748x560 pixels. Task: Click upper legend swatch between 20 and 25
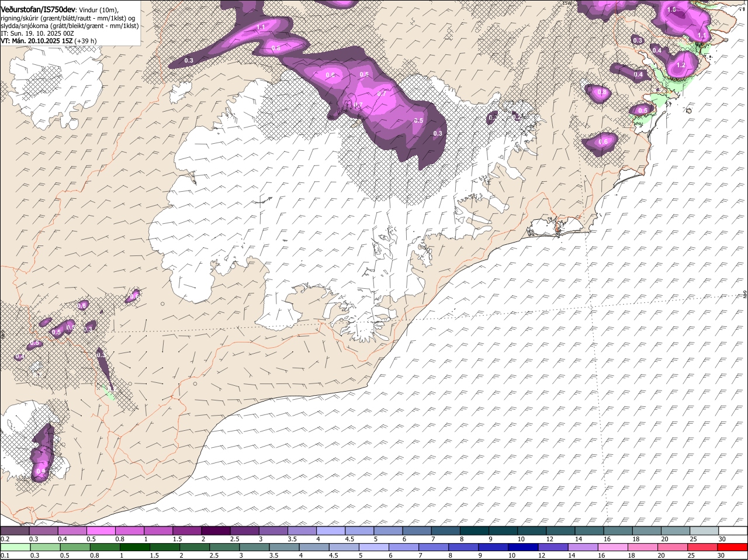click(676, 531)
